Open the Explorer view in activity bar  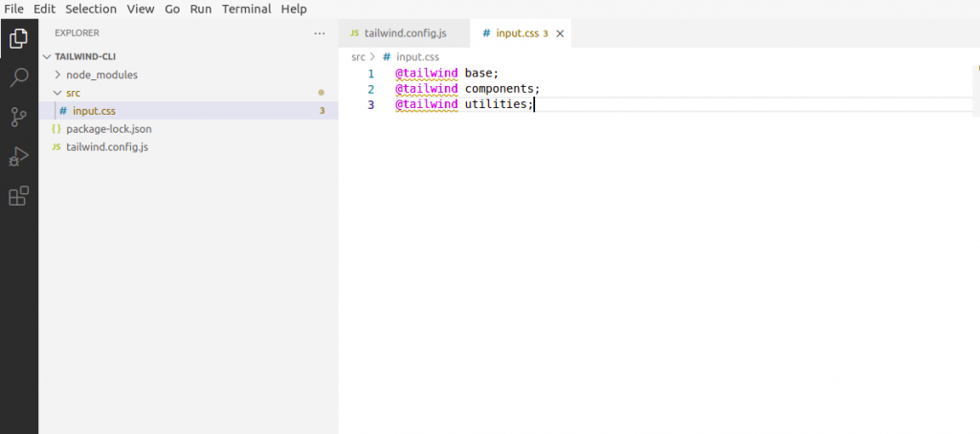(x=19, y=38)
